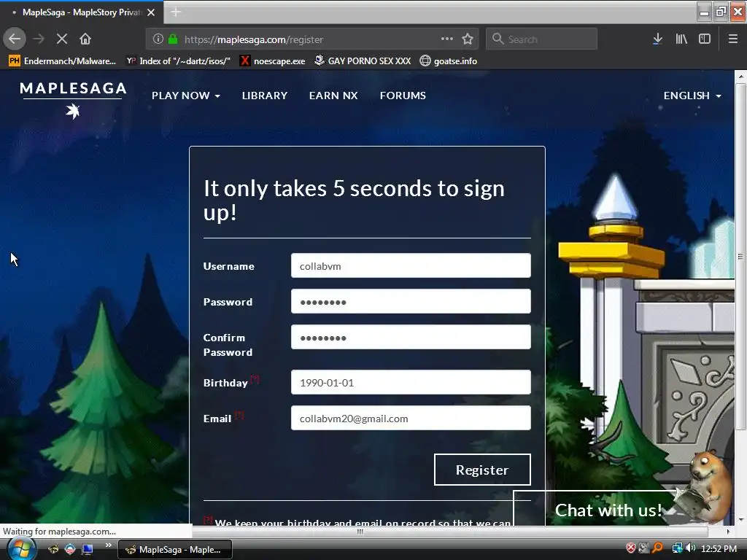
Task: Stop loading the page
Action: click(x=62, y=39)
